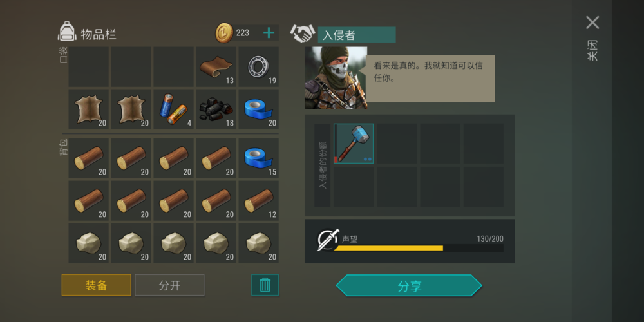The image size is (644, 322).
Task: Click the trash can delete icon
Action: [x=265, y=285]
